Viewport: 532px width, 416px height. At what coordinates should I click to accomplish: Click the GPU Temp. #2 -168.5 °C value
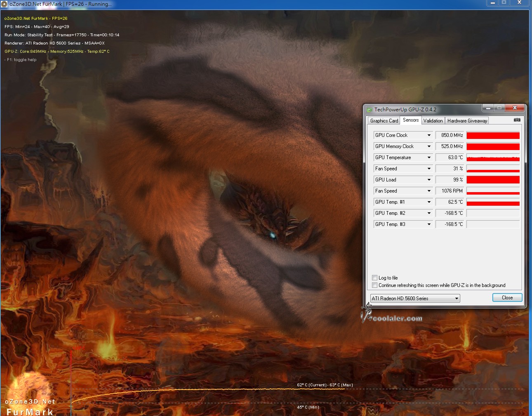[450, 213]
